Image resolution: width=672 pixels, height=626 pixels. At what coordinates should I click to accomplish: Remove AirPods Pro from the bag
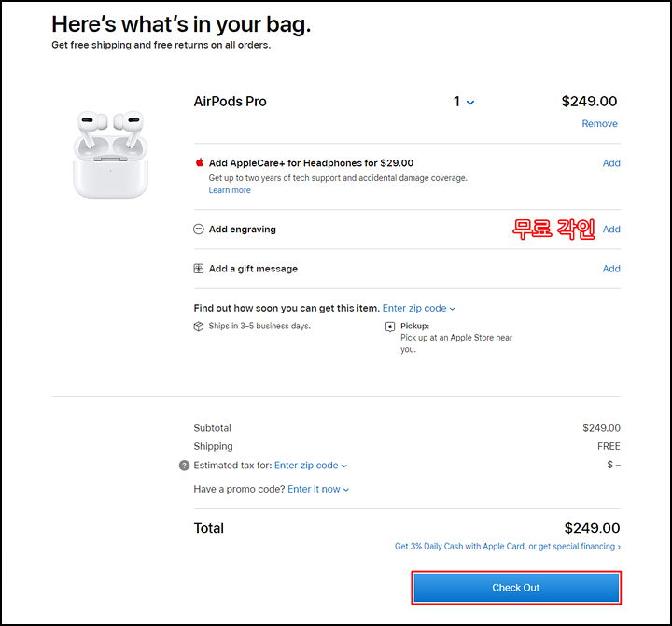tap(599, 124)
